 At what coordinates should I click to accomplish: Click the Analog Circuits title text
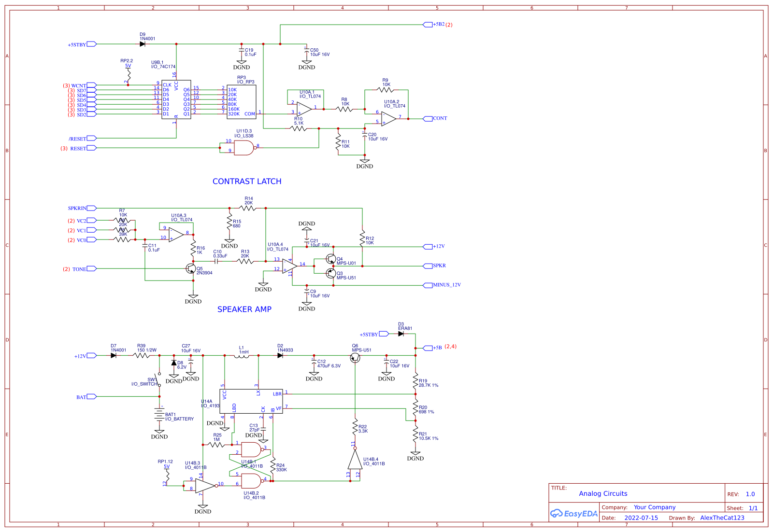click(x=603, y=493)
